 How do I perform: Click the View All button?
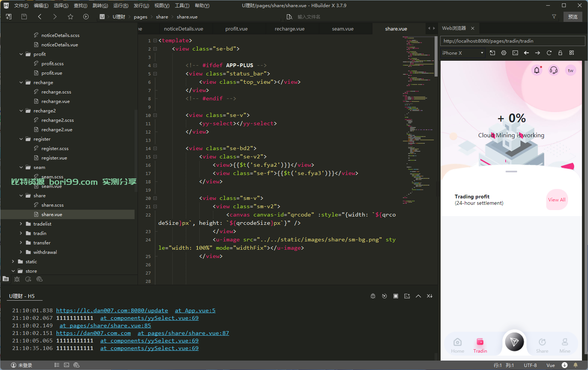(557, 200)
